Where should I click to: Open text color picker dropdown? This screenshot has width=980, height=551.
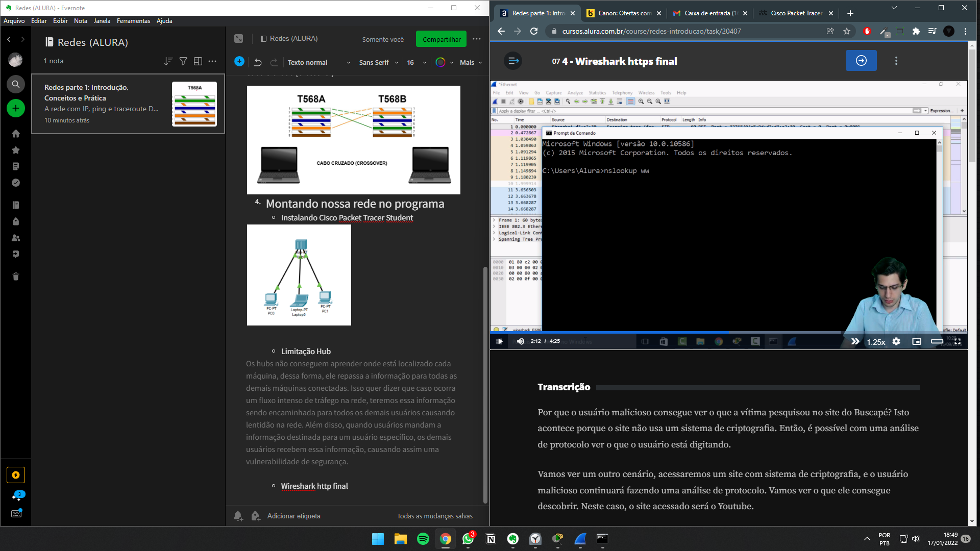[445, 62]
